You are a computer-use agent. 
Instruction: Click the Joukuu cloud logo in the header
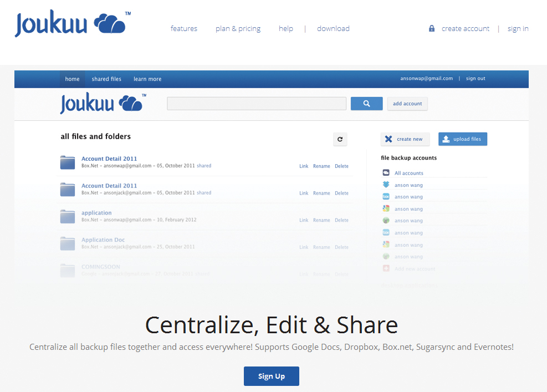[73, 24]
